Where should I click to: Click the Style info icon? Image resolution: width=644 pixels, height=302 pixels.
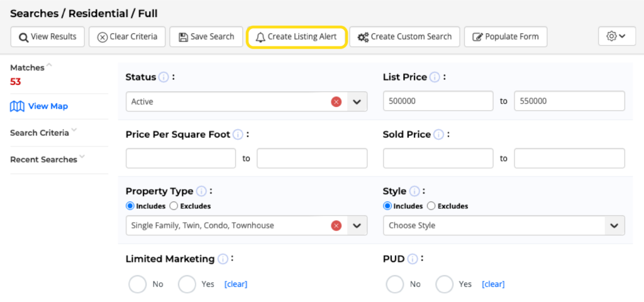tap(414, 191)
